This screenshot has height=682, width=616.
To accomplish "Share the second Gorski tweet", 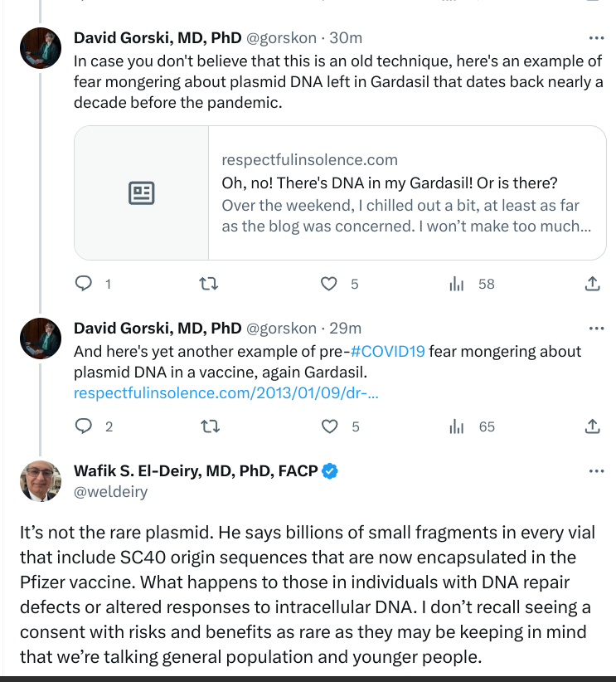I will pos(592,426).
